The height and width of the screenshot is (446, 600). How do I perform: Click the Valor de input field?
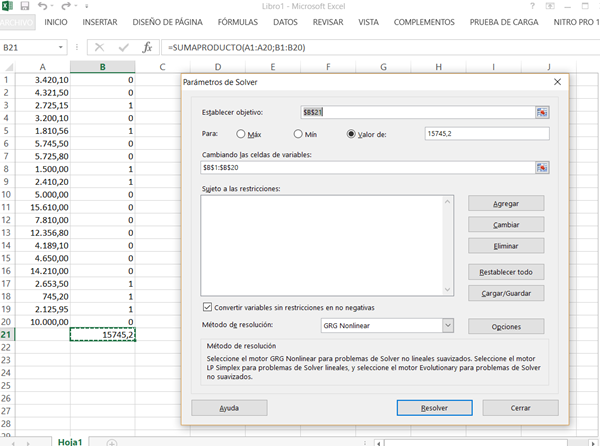tap(486, 133)
